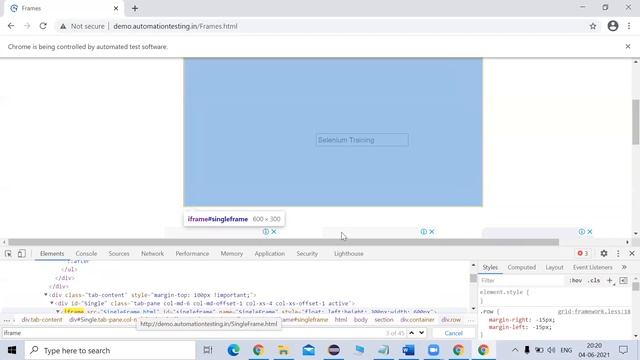Open the Lighthouse tab
Viewport: 640px width, 360px height.
pos(349,253)
